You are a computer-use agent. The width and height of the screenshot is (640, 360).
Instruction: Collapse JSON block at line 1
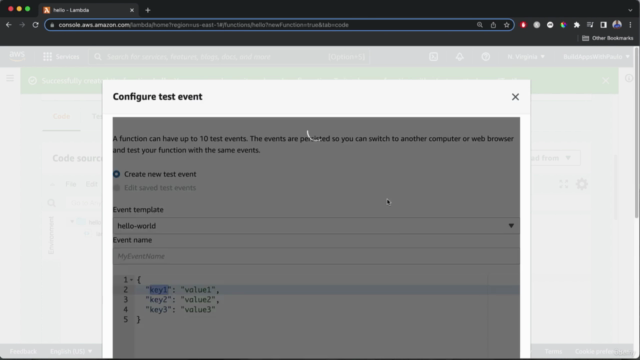[x=131, y=280]
